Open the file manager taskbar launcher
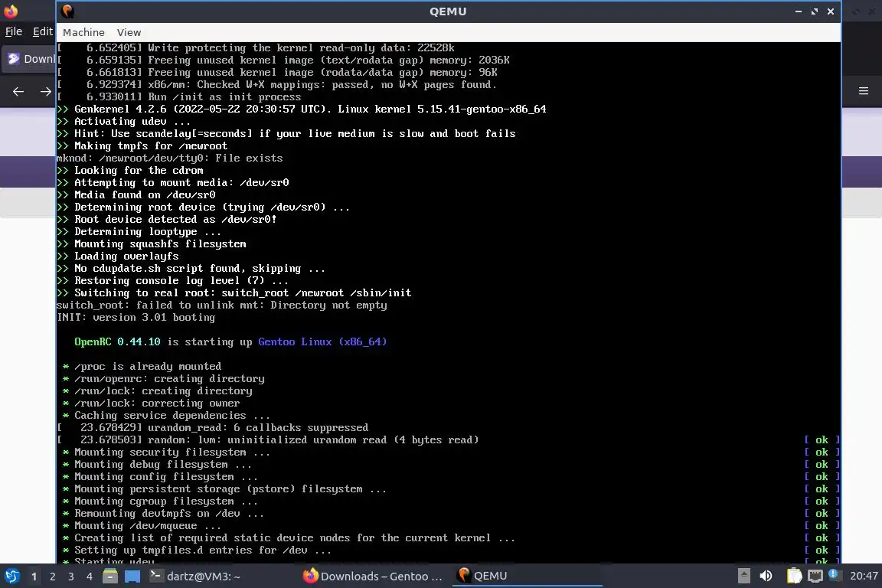The width and height of the screenshot is (882, 588). [x=110, y=577]
